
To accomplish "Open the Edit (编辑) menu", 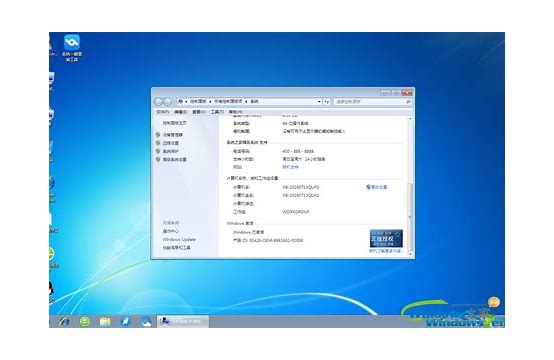I will 181,112.
